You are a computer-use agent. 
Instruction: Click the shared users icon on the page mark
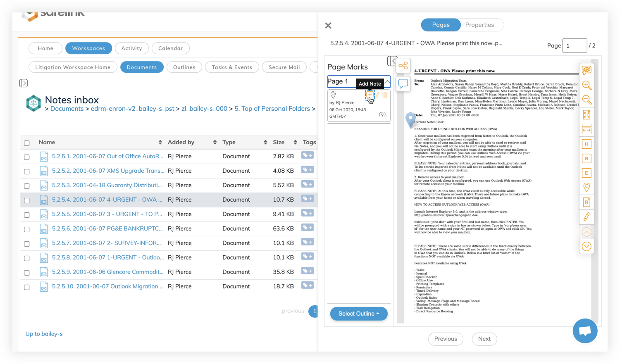pos(383,114)
